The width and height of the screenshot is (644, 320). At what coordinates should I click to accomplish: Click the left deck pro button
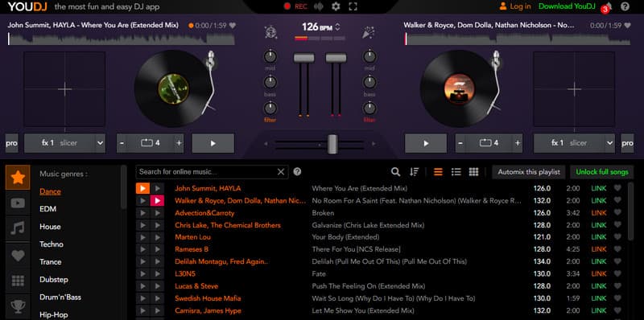(x=12, y=143)
